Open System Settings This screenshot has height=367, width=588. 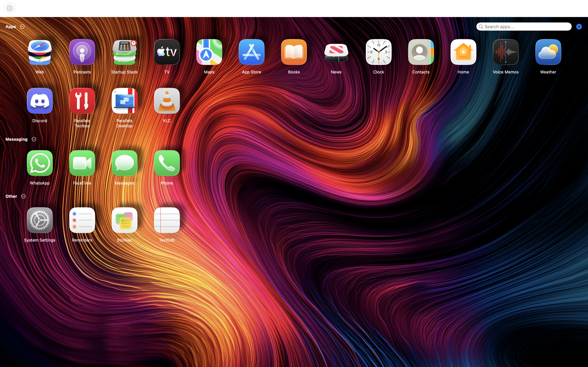tap(40, 220)
